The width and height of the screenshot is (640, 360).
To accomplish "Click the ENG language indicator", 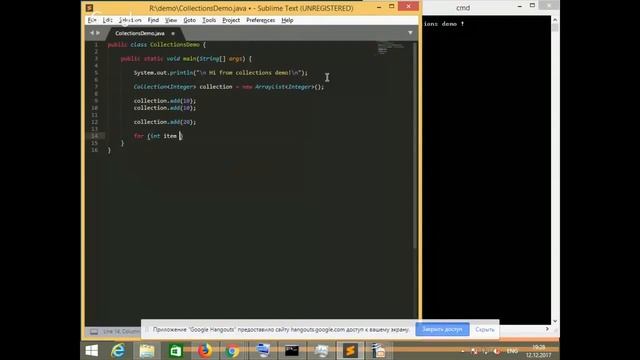I will (x=512, y=351).
